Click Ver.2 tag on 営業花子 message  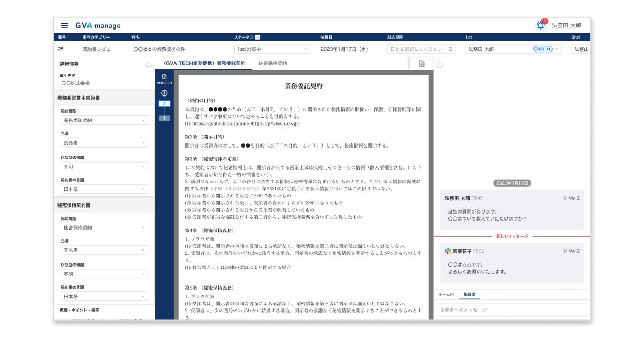pyautogui.click(x=572, y=251)
